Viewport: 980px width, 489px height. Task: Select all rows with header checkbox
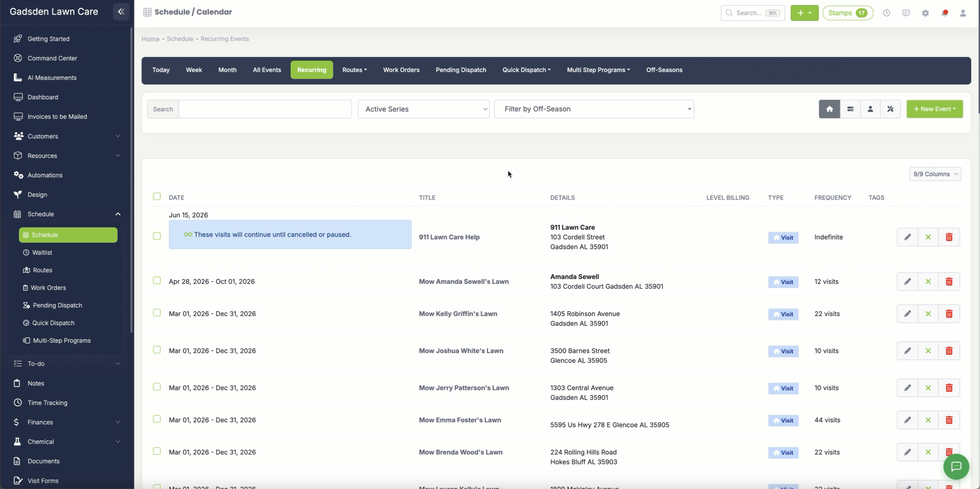[x=157, y=196]
